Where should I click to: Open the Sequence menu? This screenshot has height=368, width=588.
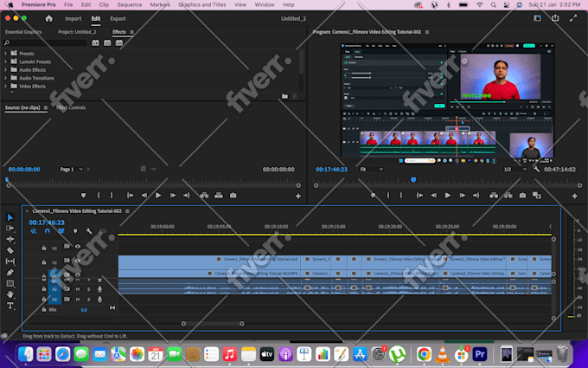(x=130, y=5)
